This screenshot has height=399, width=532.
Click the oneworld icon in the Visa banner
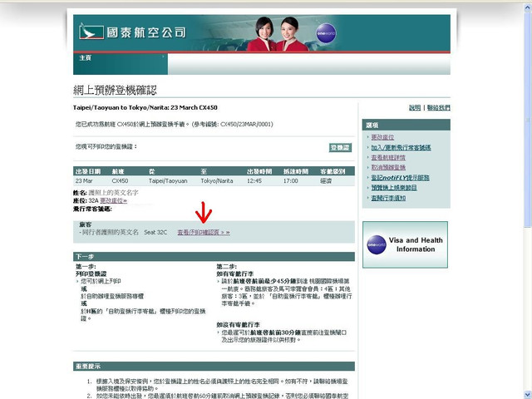(x=377, y=244)
